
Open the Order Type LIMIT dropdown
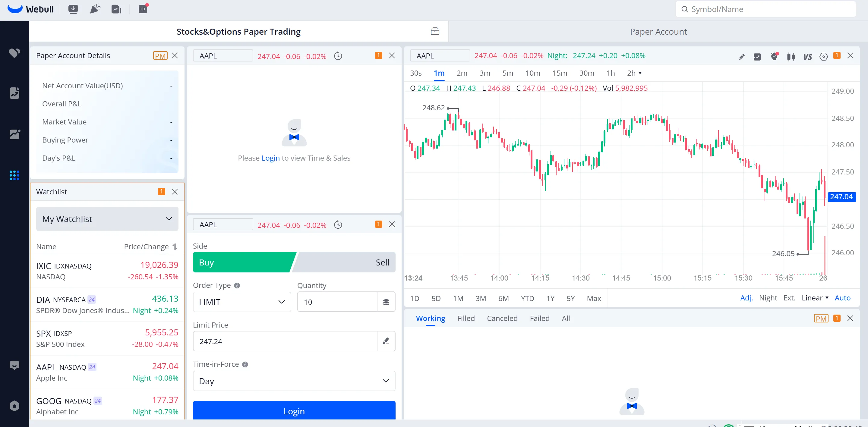pos(242,302)
